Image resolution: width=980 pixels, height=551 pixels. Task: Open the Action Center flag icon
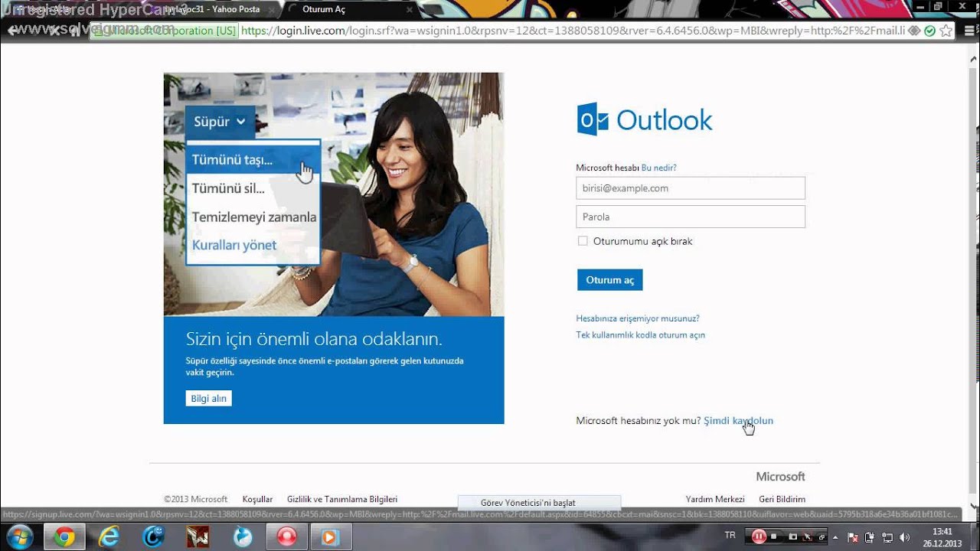pyautogui.click(x=852, y=537)
